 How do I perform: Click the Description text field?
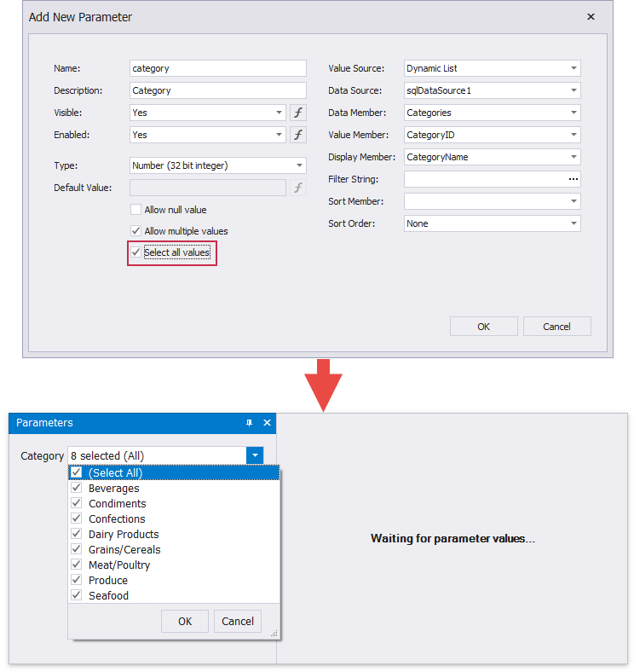[x=217, y=90]
